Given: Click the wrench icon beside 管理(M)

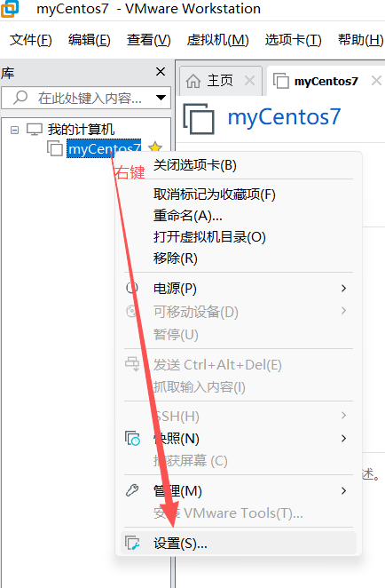Looking at the screenshot, I should click(132, 490).
